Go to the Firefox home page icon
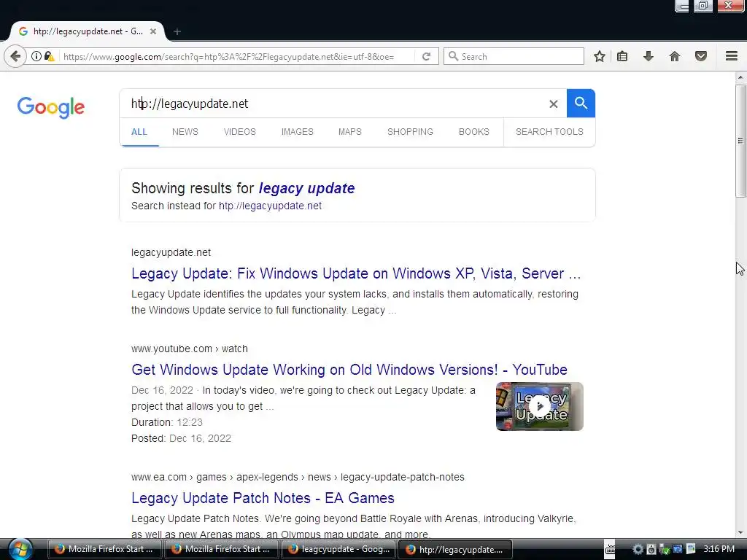The width and height of the screenshot is (747, 560). [x=675, y=56]
